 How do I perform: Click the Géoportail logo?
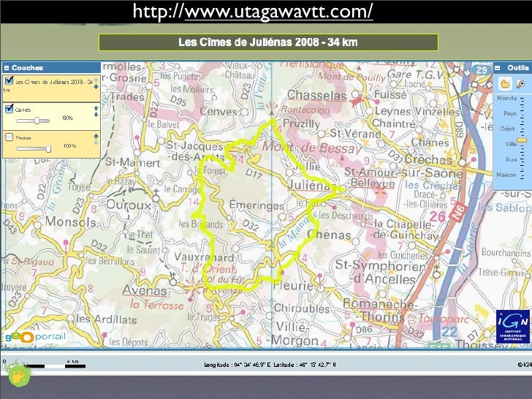pos(35,337)
